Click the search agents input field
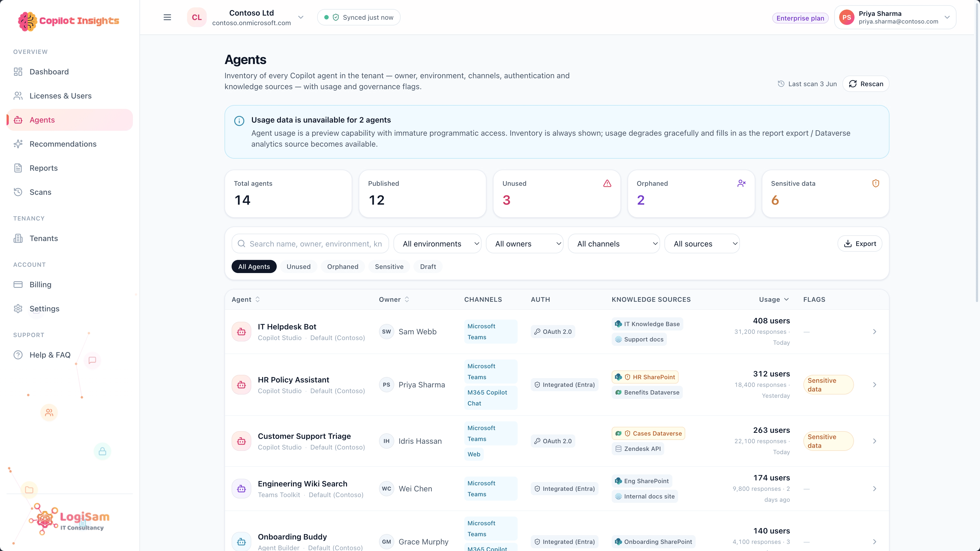Image resolution: width=980 pixels, height=551 pixels. pos(310,243)
